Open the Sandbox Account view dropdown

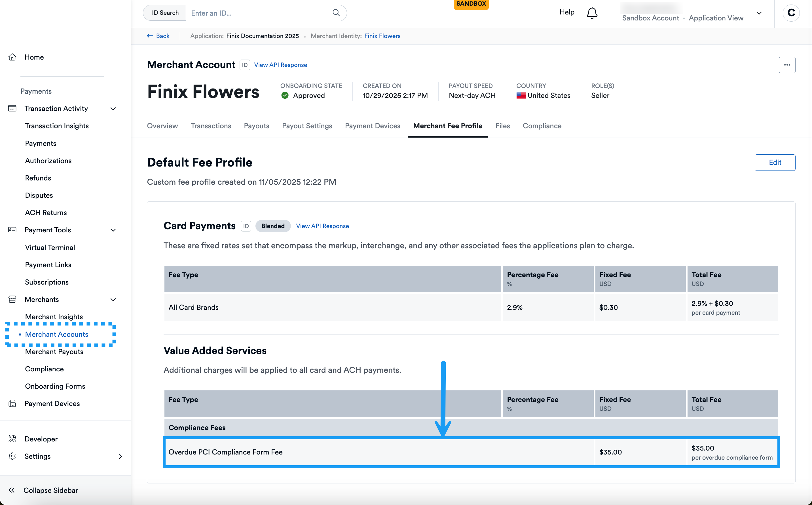point(759,13)
